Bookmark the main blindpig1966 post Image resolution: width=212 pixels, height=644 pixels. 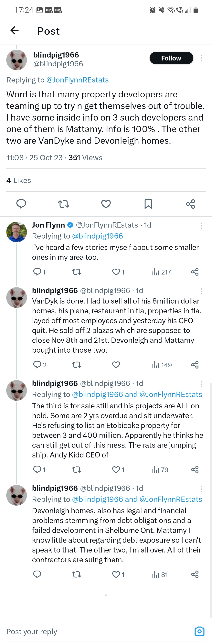pyautogui.click(x=148, y=204)
